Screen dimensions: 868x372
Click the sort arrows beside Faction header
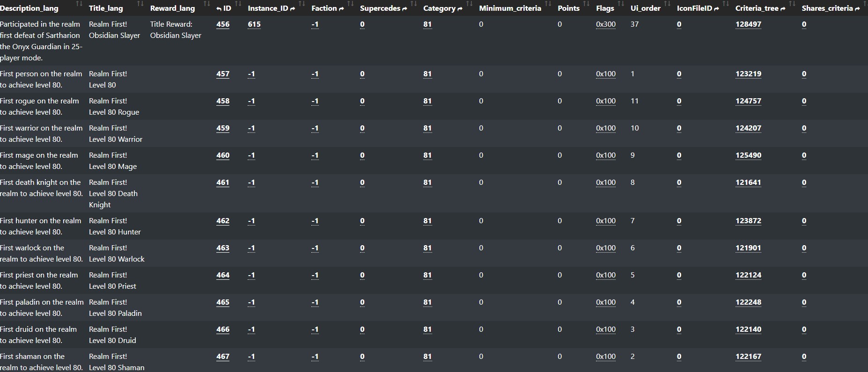(x=350, y=4)
